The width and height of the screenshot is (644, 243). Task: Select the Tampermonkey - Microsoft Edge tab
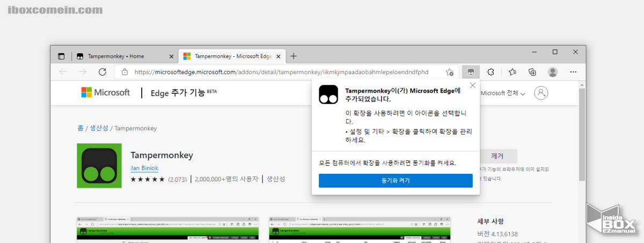(232, 56)
